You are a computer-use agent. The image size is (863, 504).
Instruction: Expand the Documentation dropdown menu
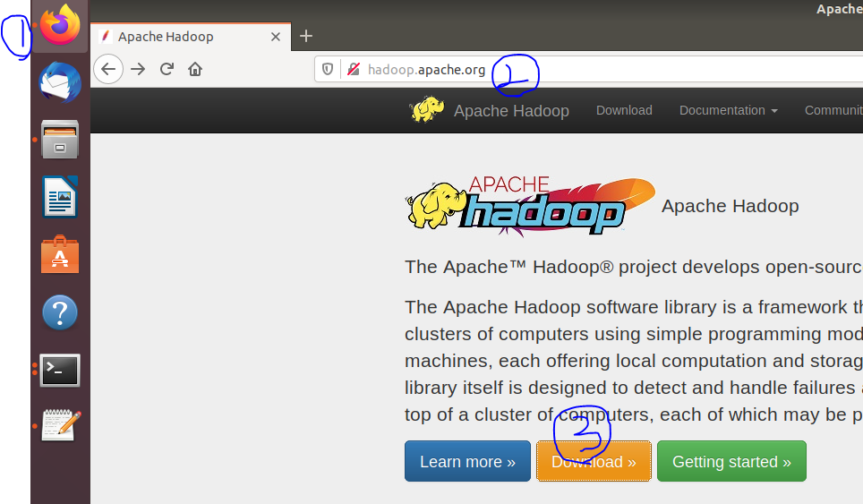(728, 110)
